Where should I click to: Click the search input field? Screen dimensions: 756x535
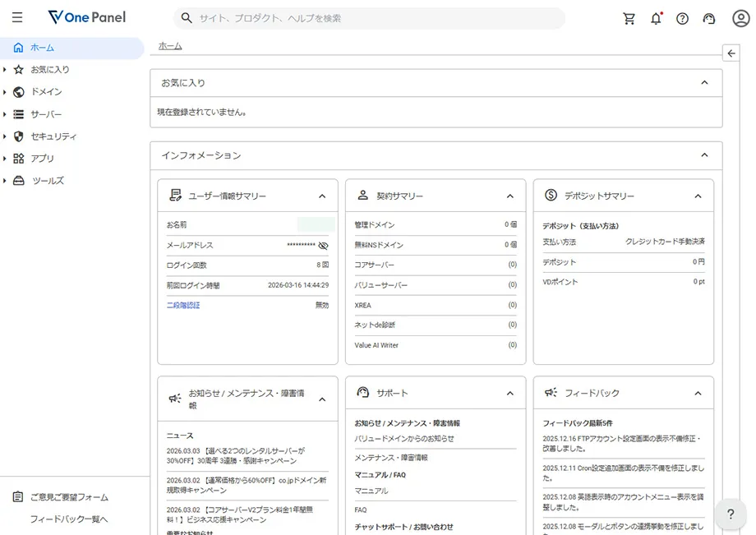pyautogui.click(x=370, y=18)
